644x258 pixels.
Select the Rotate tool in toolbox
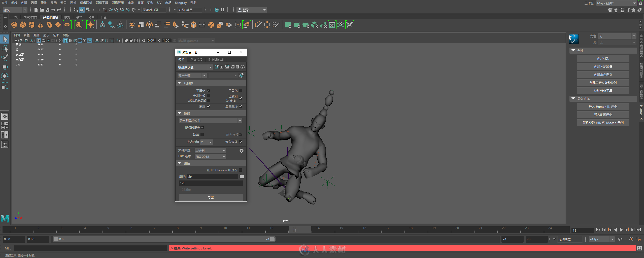coord(5,76)
